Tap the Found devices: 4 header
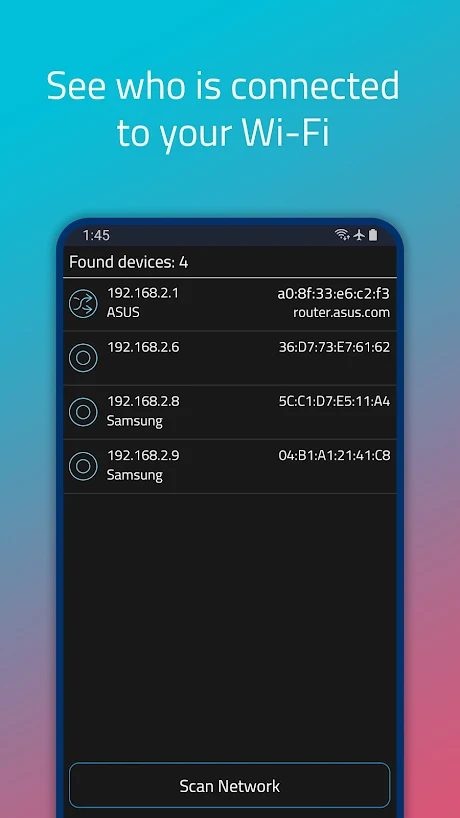 [x=129, y=262]
